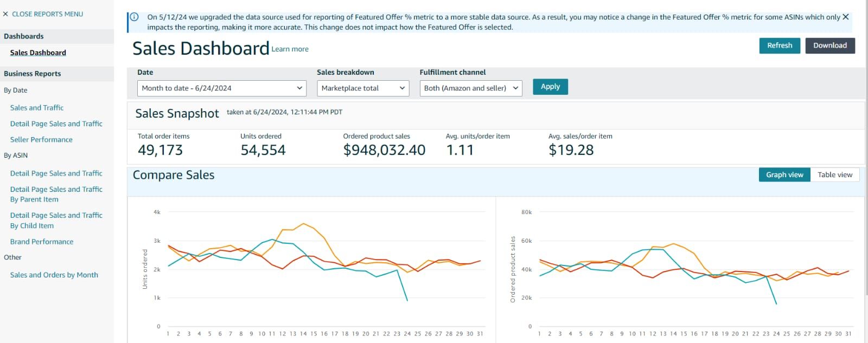The image size is (868, 343).
Task: Click the Units ordered value 54,554
Action: pos(263,150)
